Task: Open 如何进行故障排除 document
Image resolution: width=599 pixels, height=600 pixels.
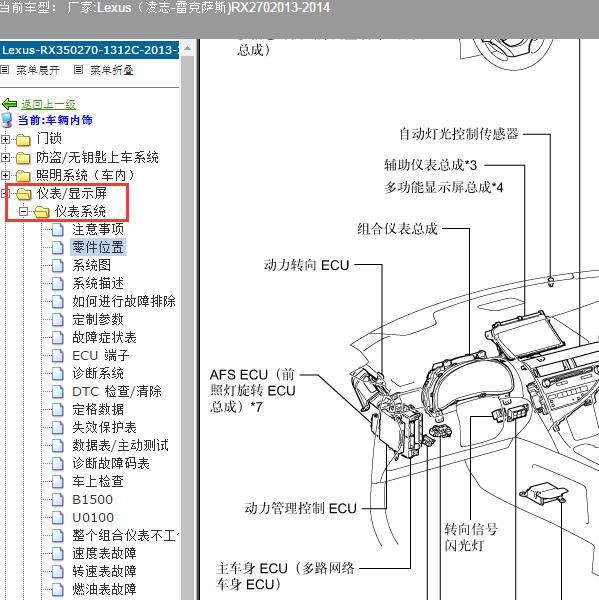Action: click(124, 301)
